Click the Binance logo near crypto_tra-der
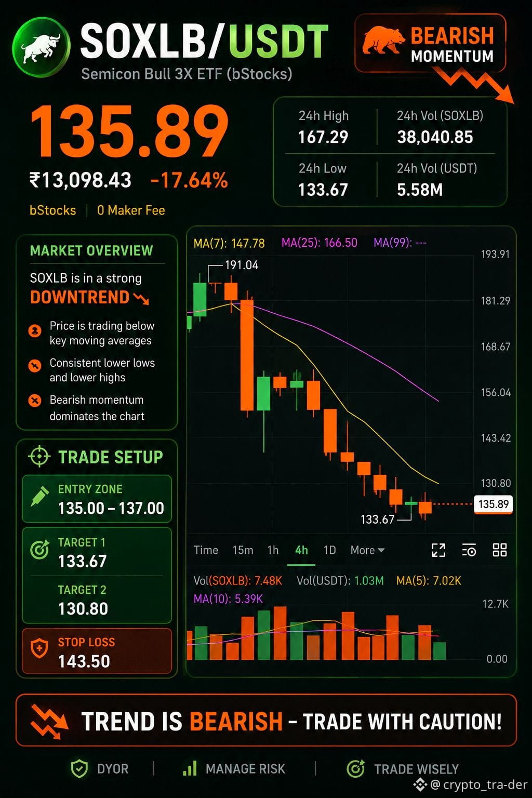This screenshot has width=532, height=798. click(x=420, y=784)
